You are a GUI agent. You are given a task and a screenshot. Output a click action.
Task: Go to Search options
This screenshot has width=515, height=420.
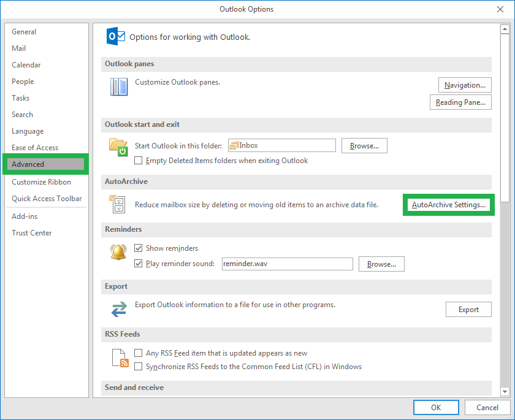tap(22, 115)
